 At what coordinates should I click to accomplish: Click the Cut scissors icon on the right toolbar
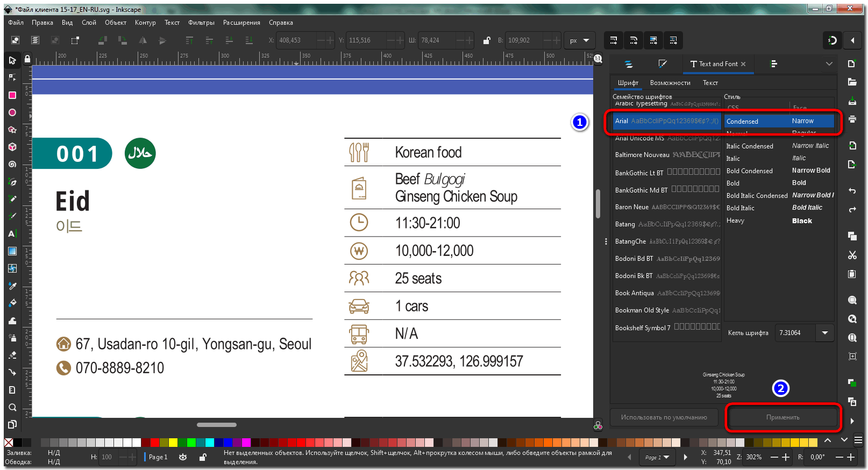(852, 255)
